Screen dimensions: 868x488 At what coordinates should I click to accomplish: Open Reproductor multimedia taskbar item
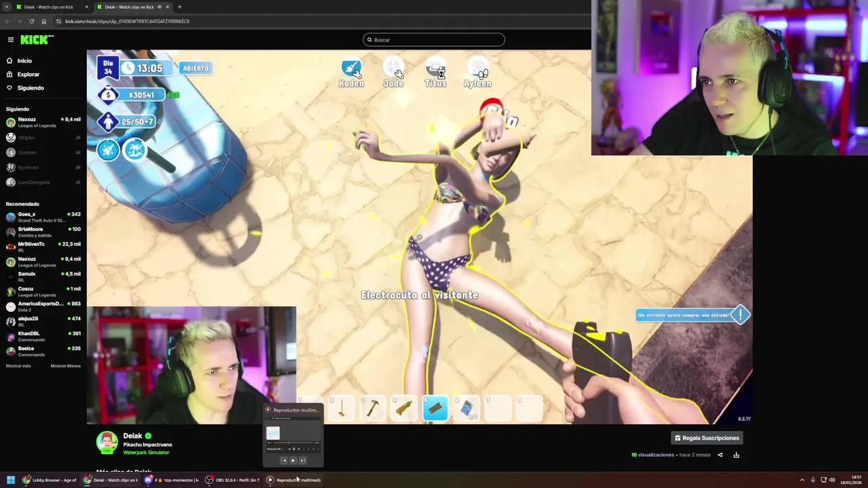(294, 480)
